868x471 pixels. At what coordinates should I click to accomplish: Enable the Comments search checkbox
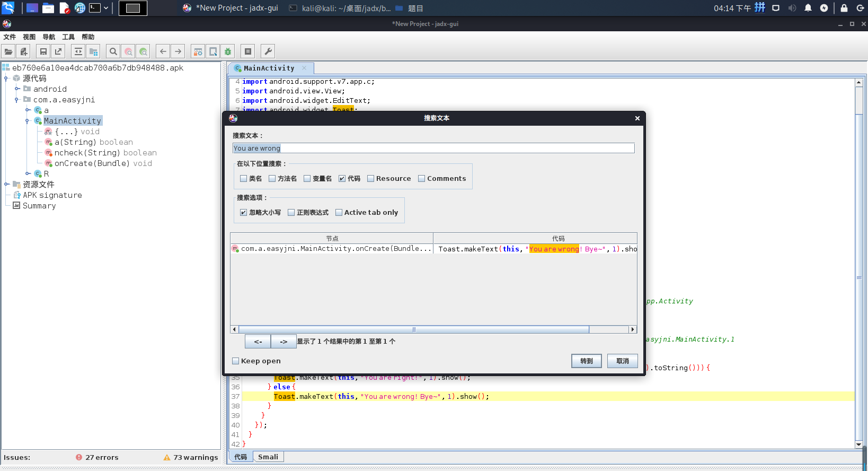tap(422, 179)
